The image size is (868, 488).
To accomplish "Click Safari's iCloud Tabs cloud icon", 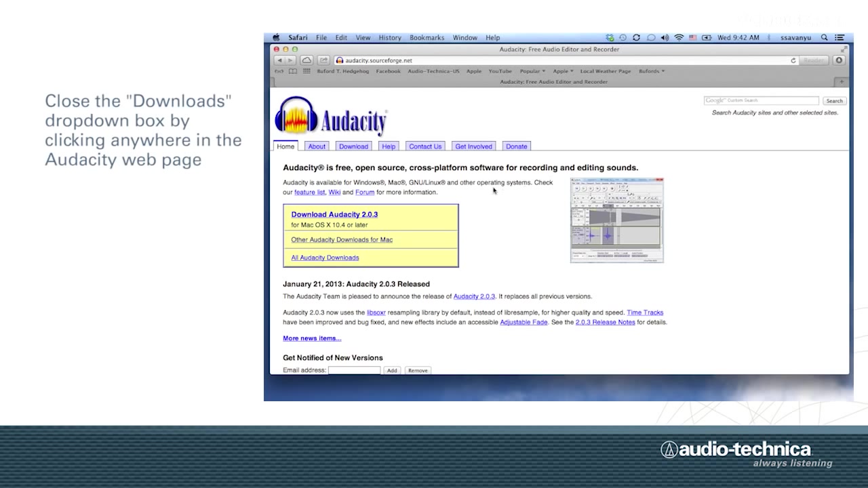I will (x=307, y=60).
